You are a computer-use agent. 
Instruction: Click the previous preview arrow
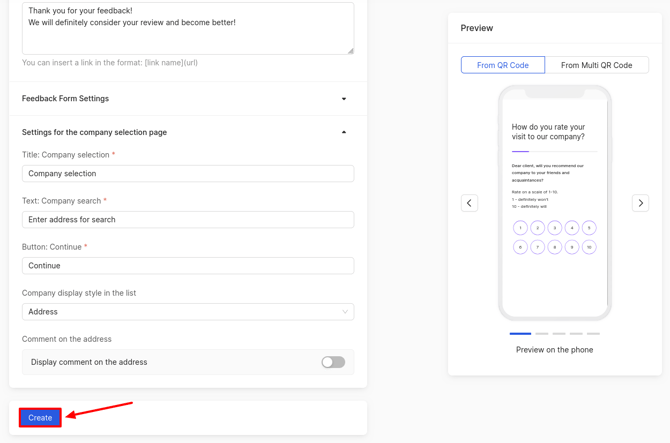click(469, 203)
